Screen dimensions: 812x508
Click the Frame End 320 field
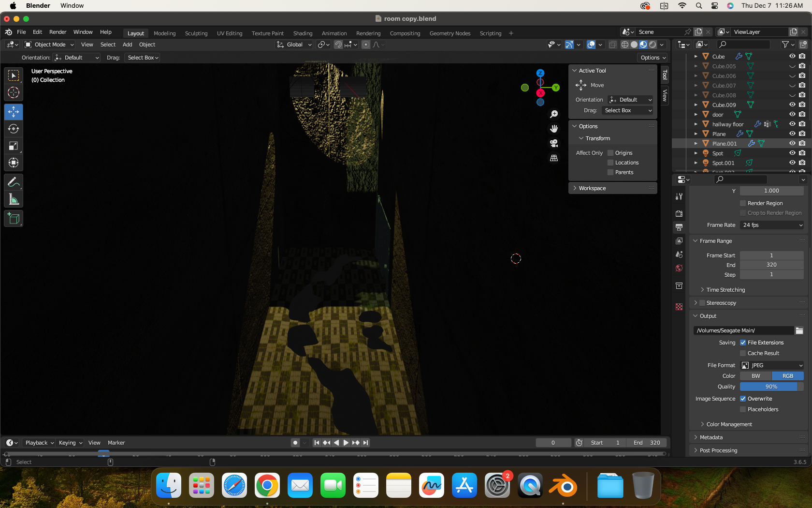coord(772,265)
